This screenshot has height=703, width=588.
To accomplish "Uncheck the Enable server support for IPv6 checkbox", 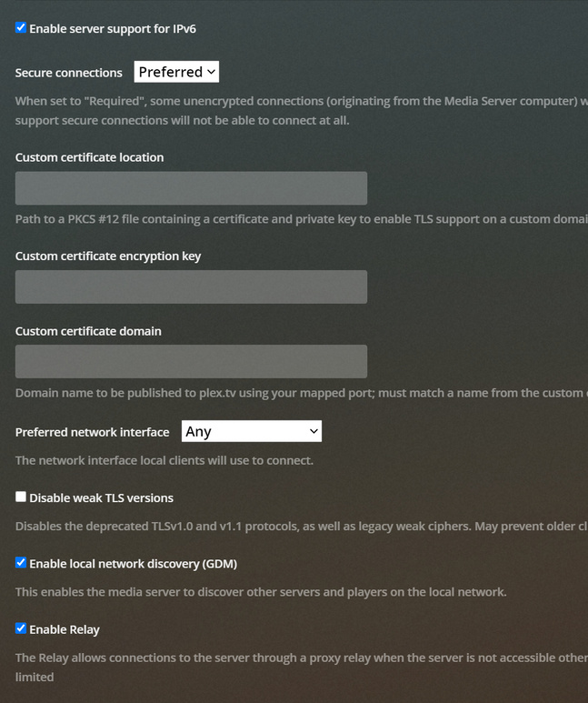I will (21, 28).
